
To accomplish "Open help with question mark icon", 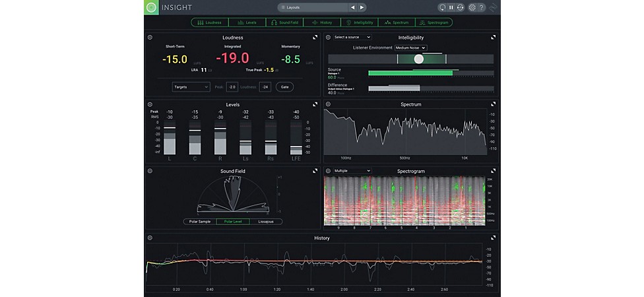I will tap(482, 7).
